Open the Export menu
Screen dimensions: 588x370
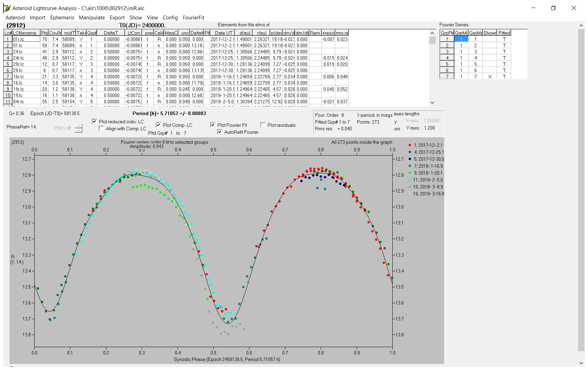point(117,18)
